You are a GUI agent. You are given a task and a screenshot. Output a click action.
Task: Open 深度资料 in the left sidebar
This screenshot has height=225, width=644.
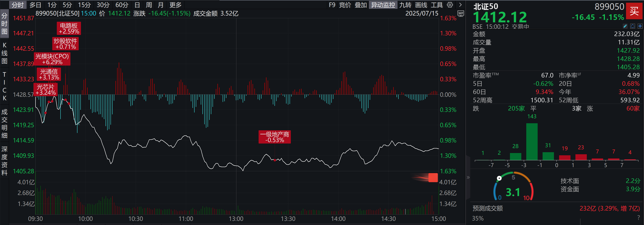pos(4,161)
